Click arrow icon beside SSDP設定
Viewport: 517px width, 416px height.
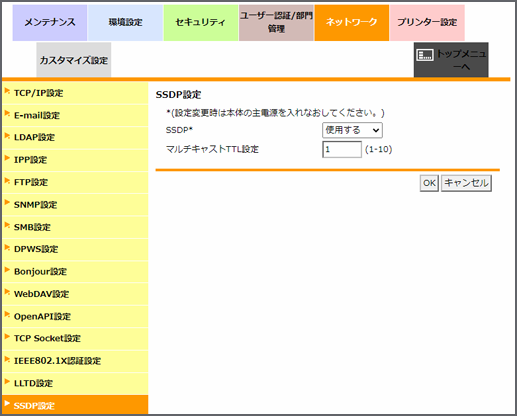coord(7,403)
